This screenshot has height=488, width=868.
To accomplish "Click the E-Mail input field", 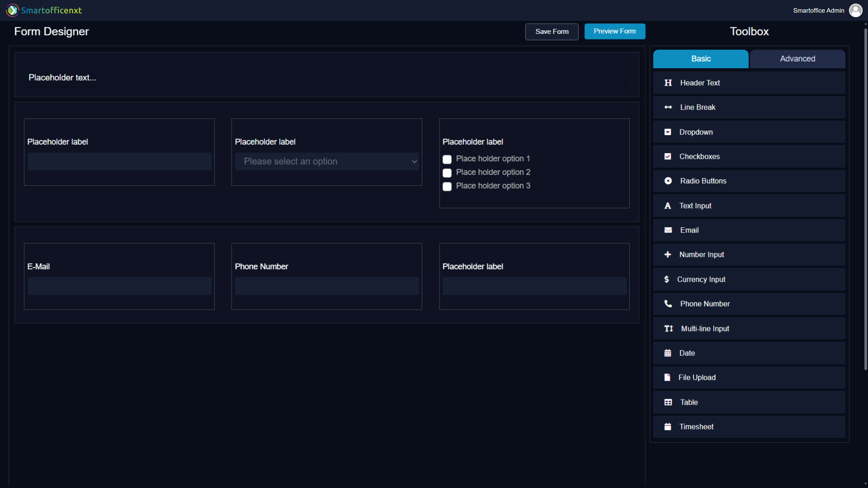I will 119,286.
